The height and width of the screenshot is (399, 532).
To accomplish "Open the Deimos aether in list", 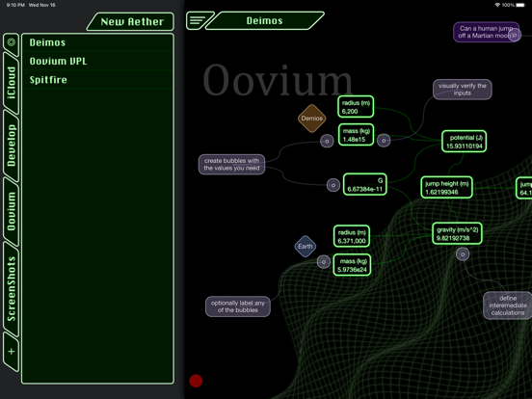I will [x=97, y=42].
